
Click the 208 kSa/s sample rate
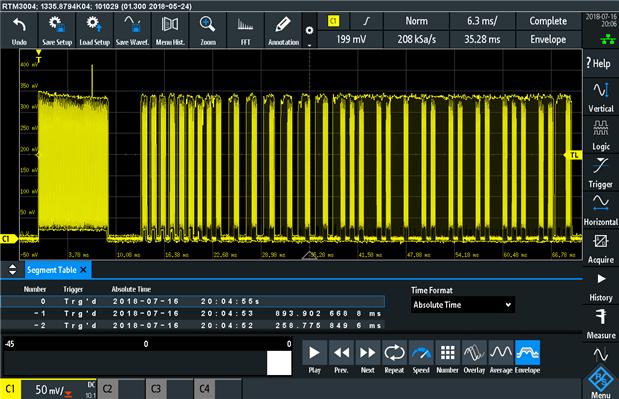click(416, 39)
